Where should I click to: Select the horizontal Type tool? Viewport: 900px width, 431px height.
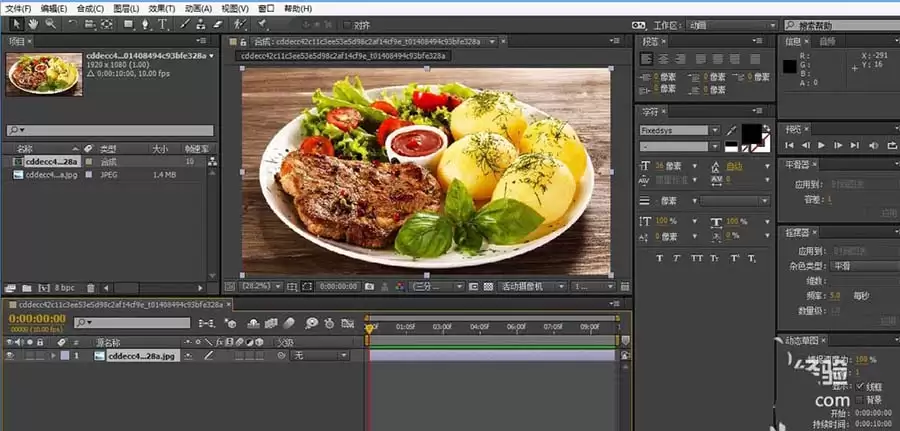[163, 24]
